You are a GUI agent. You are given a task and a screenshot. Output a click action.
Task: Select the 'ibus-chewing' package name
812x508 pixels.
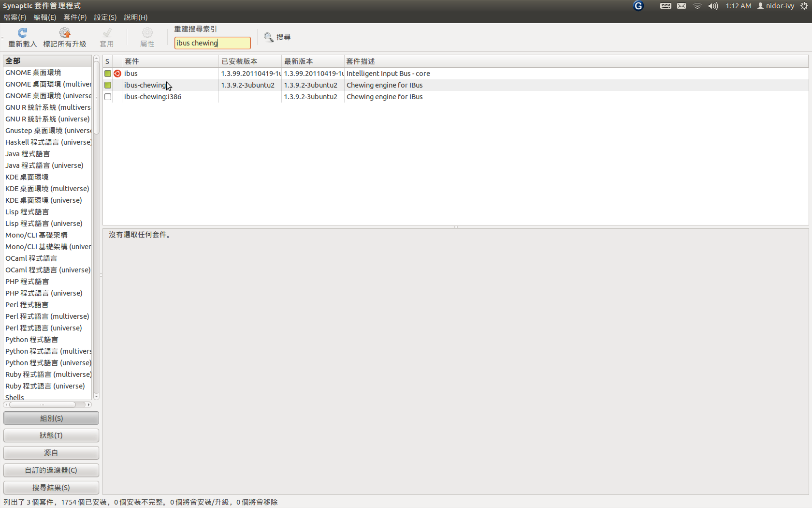145,85
